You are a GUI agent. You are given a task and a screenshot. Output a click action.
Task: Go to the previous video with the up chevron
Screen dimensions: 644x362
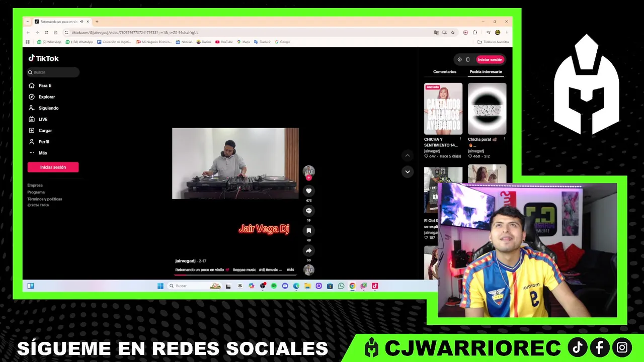click(408, 155)
